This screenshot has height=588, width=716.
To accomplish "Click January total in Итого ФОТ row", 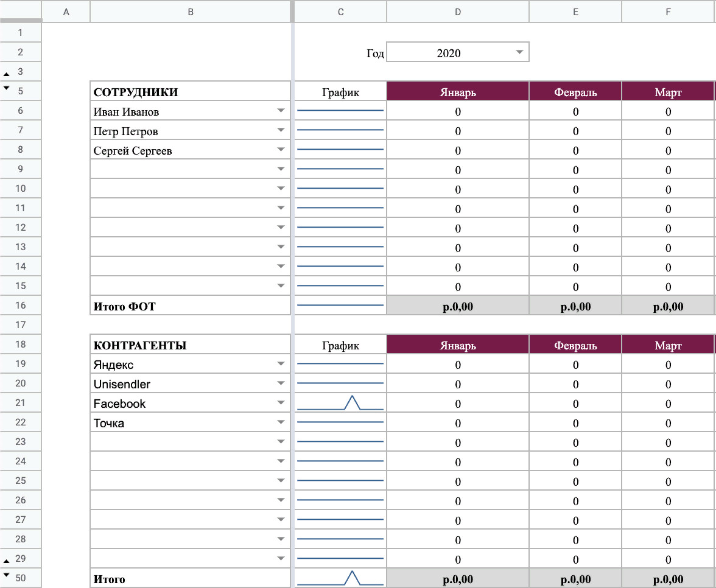I will (x=458, y=306).
